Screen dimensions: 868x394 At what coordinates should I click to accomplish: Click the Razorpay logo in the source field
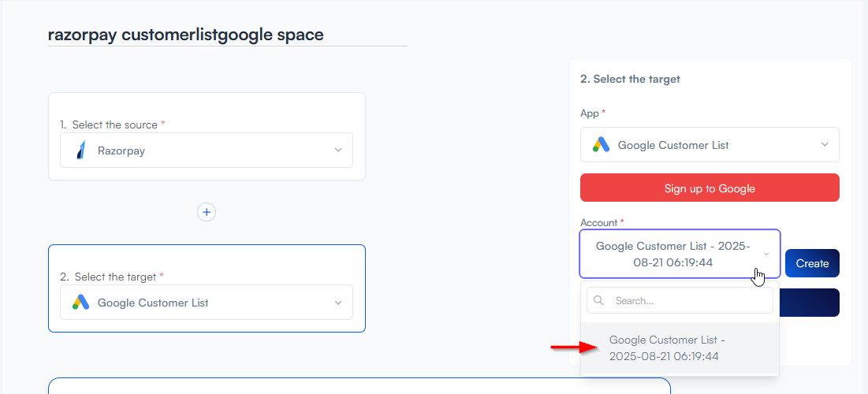(x=80, y=150)
